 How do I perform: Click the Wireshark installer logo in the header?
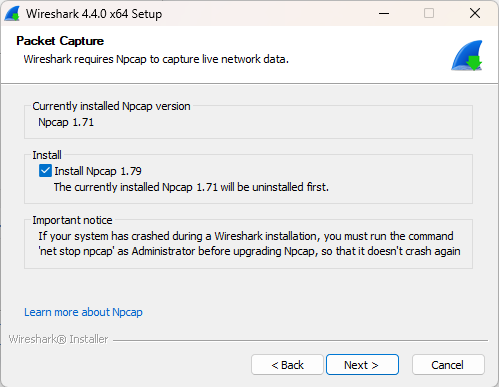click(467, 55)
